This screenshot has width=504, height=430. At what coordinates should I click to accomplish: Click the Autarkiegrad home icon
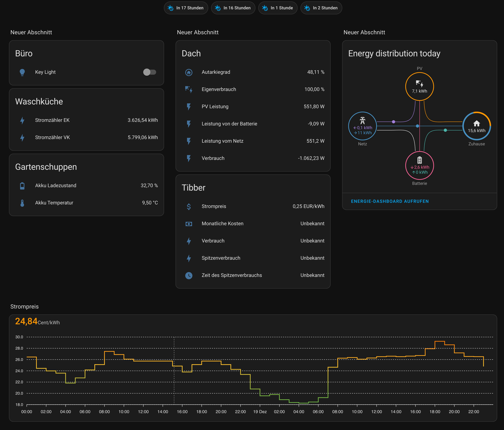(189, 73)
